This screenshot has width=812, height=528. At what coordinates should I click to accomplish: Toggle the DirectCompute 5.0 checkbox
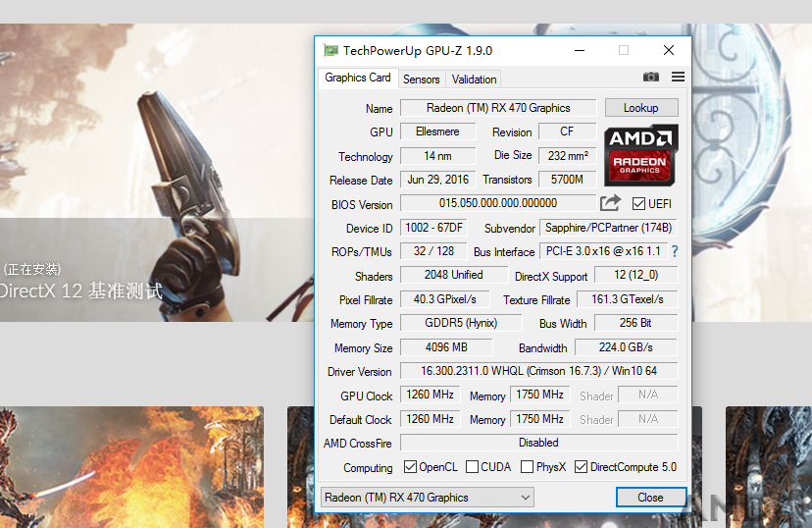[x=581, y=467]
